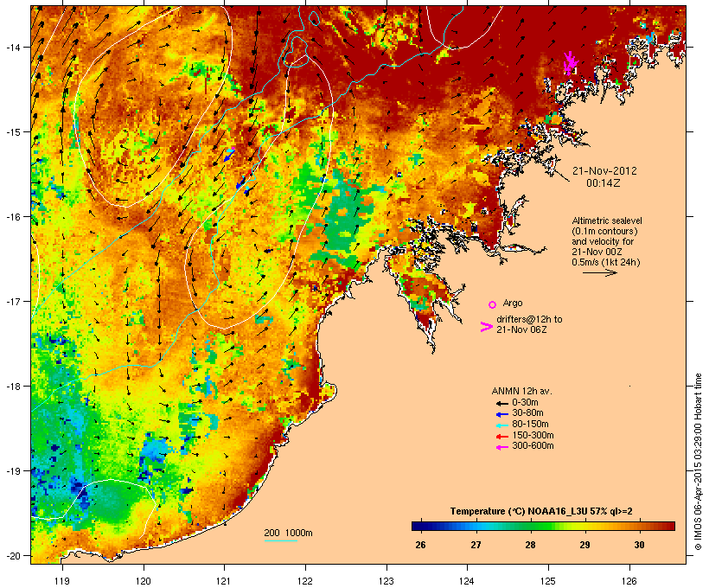Click the dark blue end of temperature colorbar
Viewport: 709px width, 588px height.
417,526
